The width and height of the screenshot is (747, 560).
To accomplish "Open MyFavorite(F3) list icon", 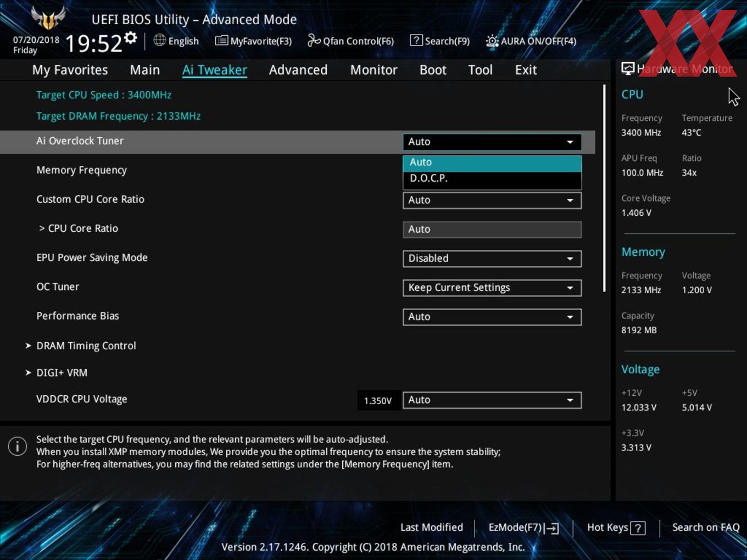I will [x=221, y=41].
